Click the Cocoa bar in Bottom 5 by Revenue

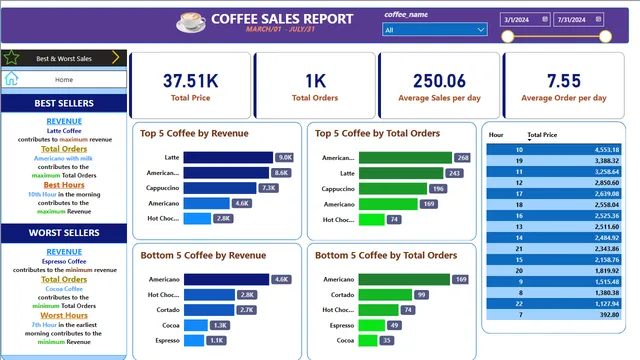(x=196, y=325)
